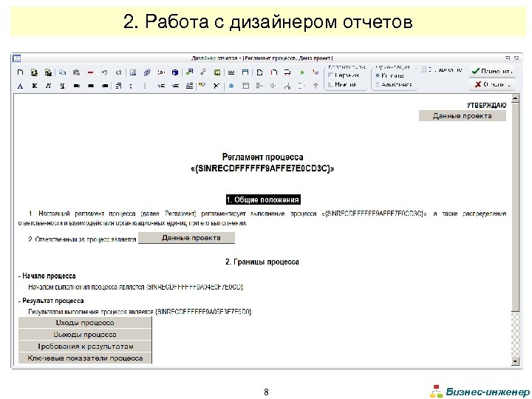
Task: Click the Требования к результатам block
Action: click(85, 347)
